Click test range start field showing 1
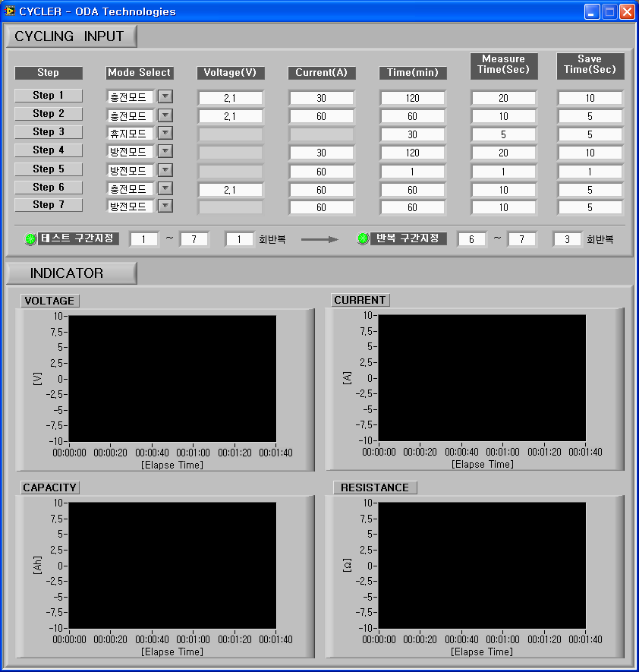The width and height of the screenshot is (639, 672). [144, 239]
